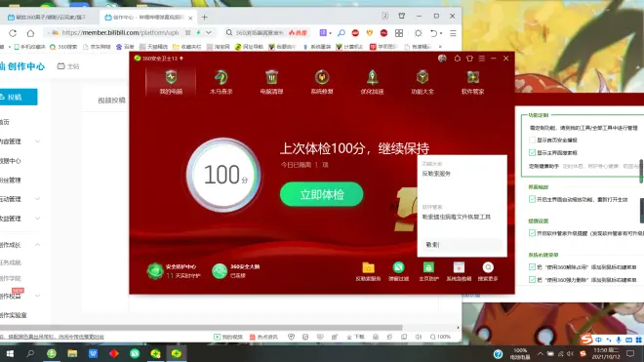Image resolution: width=644 pixels, height=362 pixels.
Task: Open dropdown beside purple toolbar icon
Action: (330, 33)
